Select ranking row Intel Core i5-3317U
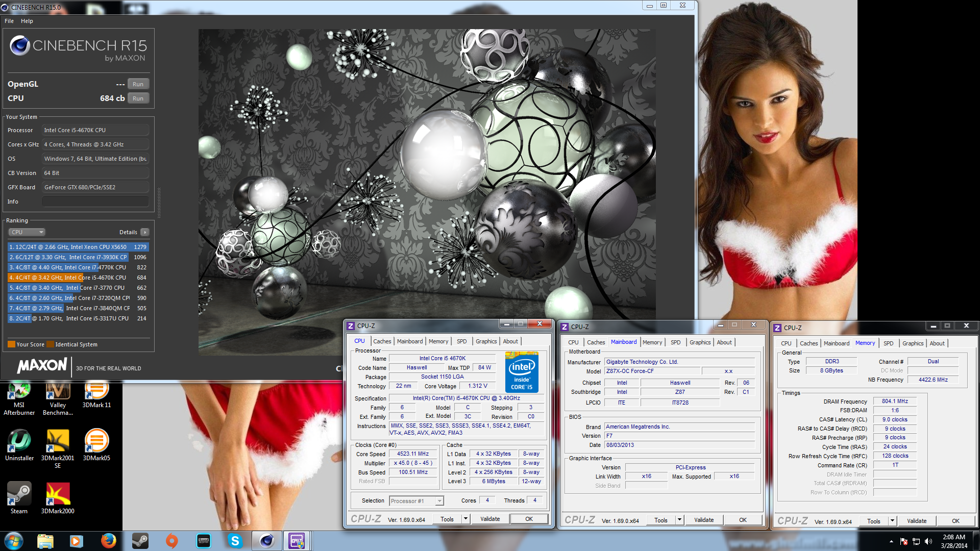This screenshot has width=980, height=551. coord(78,318)
